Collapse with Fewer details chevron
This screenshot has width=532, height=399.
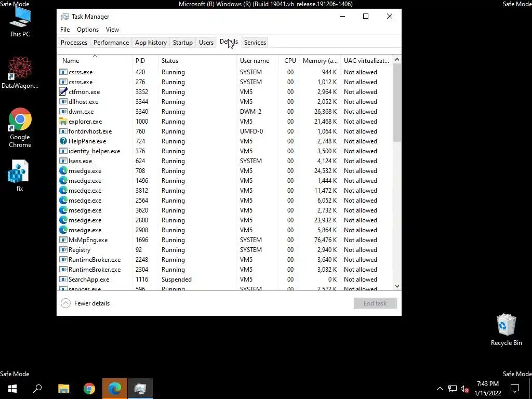pyautogui.click(x=65, y=303)
